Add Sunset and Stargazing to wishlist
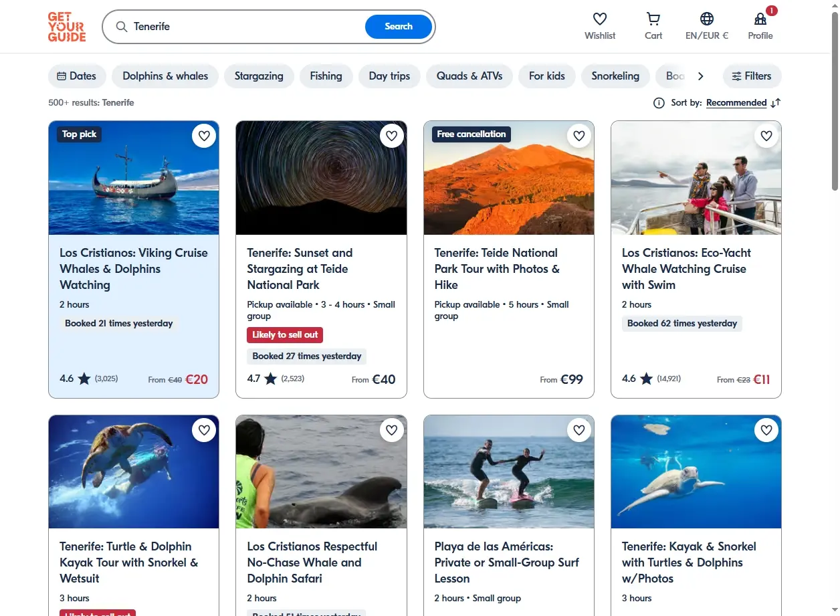 [391, 136]
